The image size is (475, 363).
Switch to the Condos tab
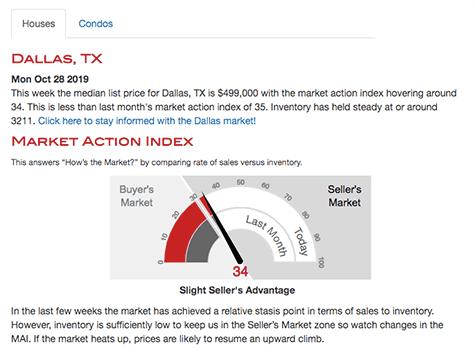pos(96,24)
